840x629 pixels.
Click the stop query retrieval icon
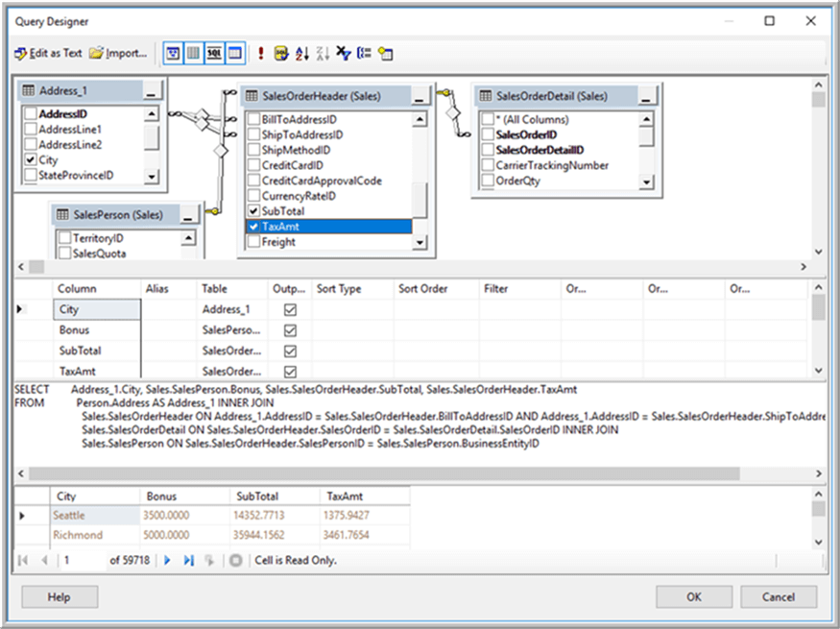(235, 561)
